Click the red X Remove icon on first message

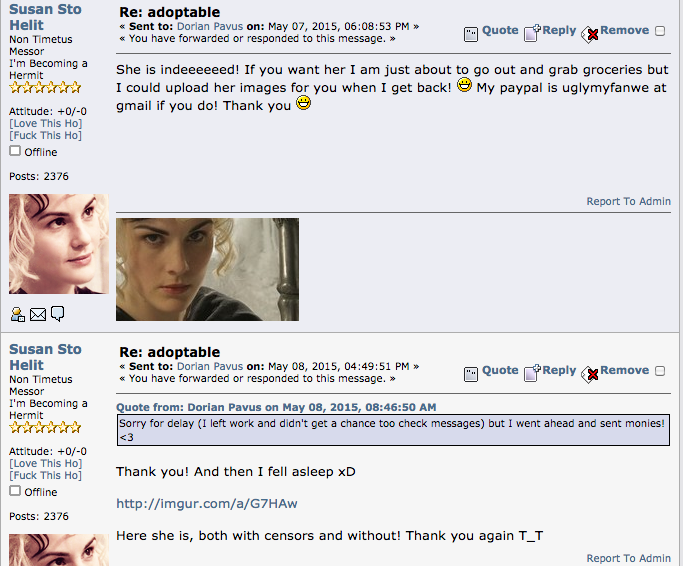point(589,34)
